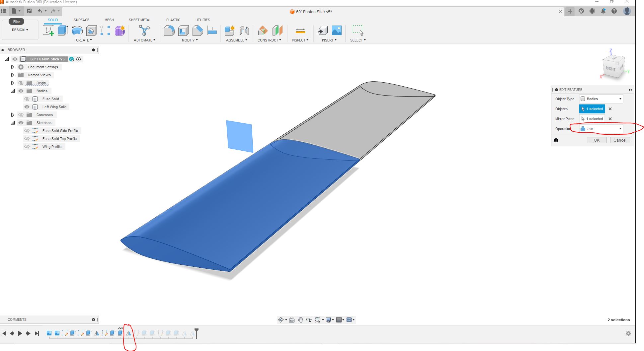Select the Offset Plane construct icon
The height and width of the screenshot is (351, 644).
[263, 31]
